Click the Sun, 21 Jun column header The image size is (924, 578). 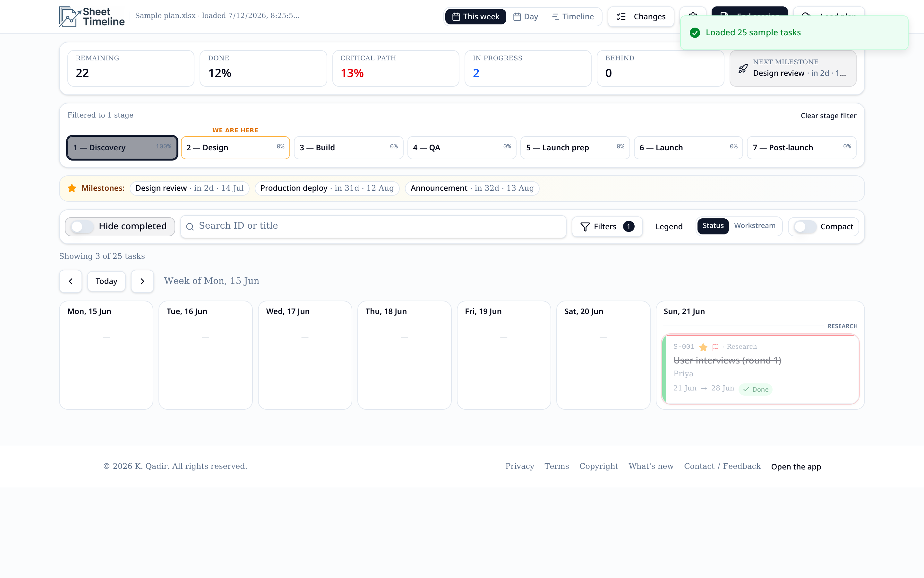pyautogui.click(x=684, y=311)
